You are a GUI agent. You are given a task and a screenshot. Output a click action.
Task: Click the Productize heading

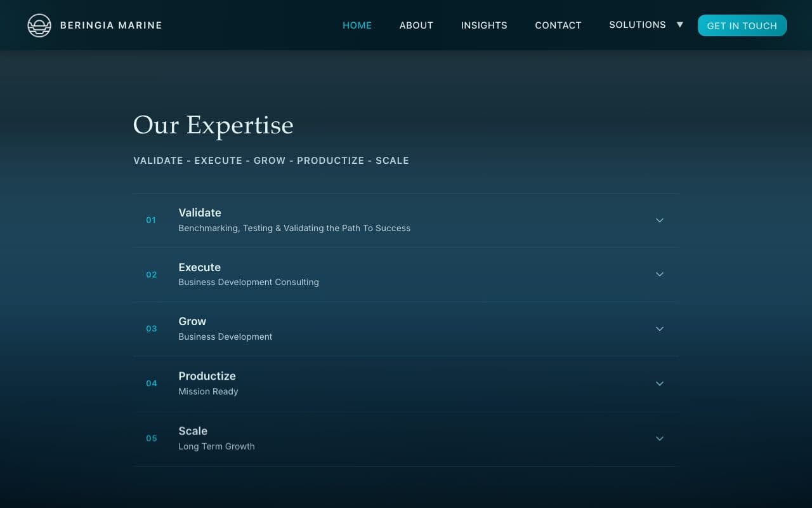click(207, 376)
